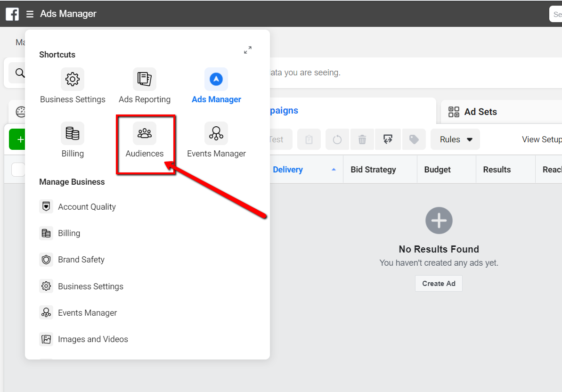Click the Facebook logo
Viewport: 562px width, 392px height.
[12, 14]
